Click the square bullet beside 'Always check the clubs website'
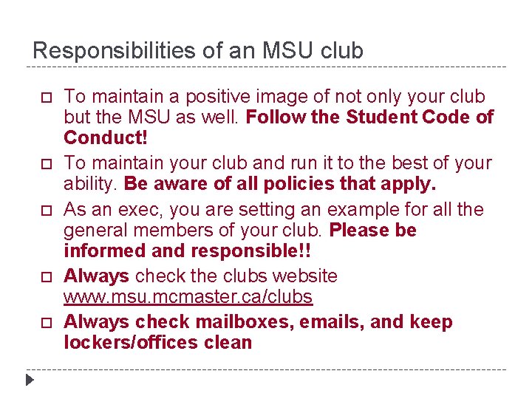 tap(44, 277)
